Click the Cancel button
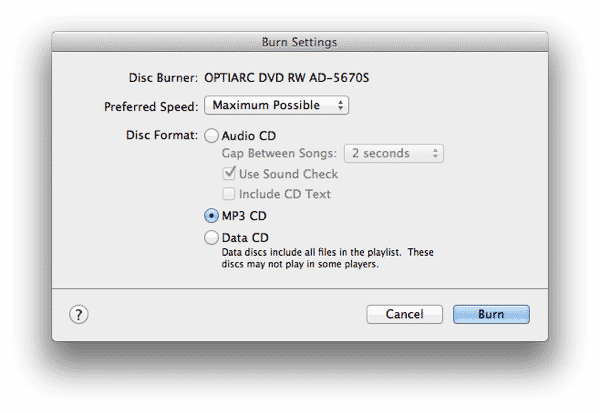The width and height of the screenshot is (600, 413). (404, 314)
